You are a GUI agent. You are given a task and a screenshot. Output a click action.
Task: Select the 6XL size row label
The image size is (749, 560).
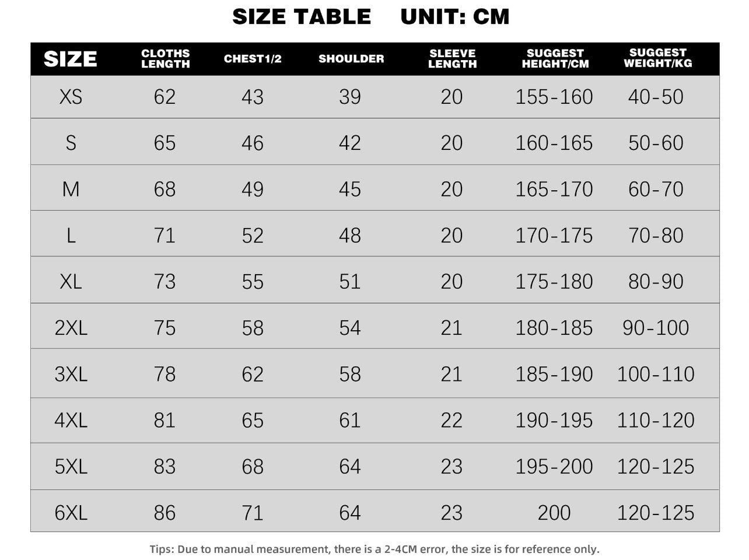tap(71, 513)
